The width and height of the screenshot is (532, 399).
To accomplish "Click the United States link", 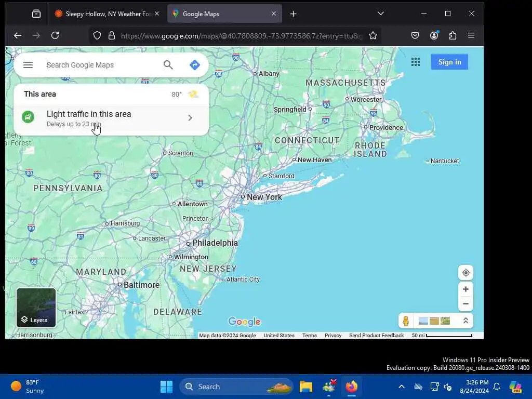I will [x=279, y=335].
